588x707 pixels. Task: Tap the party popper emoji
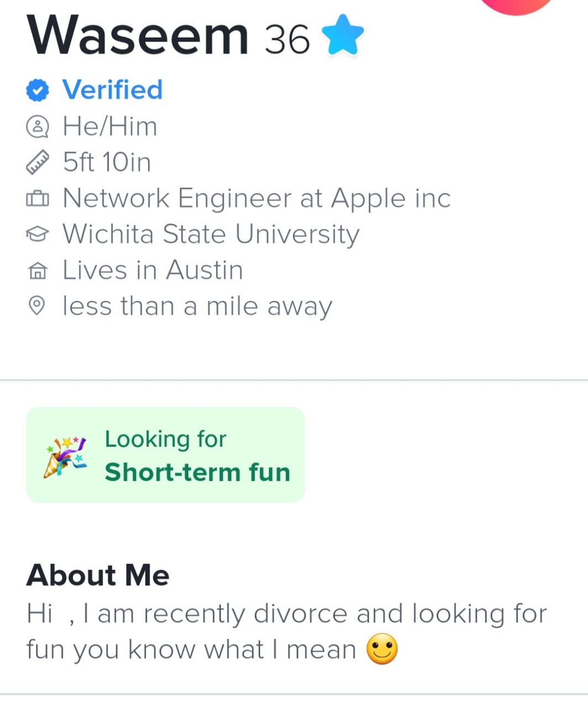point(65,456)
